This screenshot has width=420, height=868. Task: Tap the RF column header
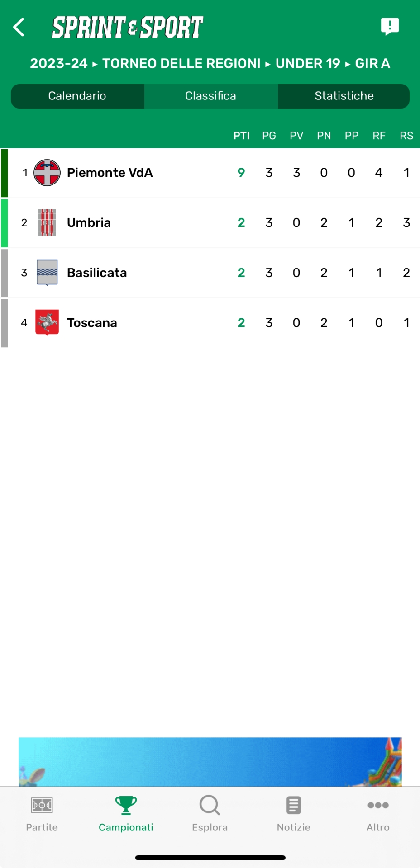point(379,136)
